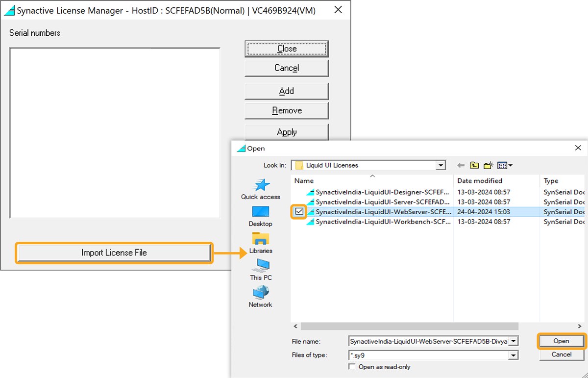Screen dimensions: 588x378
Task: Click date 24-04-2024 15:03 cell
Action: (x=484, y=212)
